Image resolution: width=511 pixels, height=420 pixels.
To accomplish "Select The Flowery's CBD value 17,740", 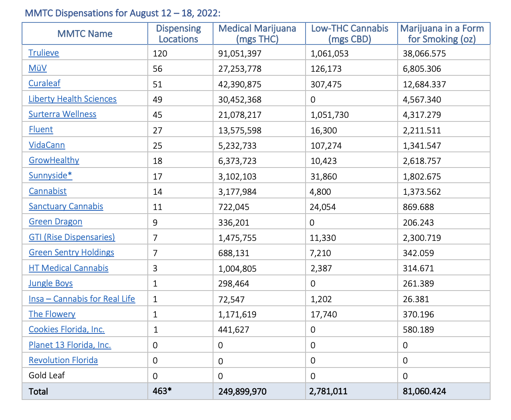I will point(324,315).
